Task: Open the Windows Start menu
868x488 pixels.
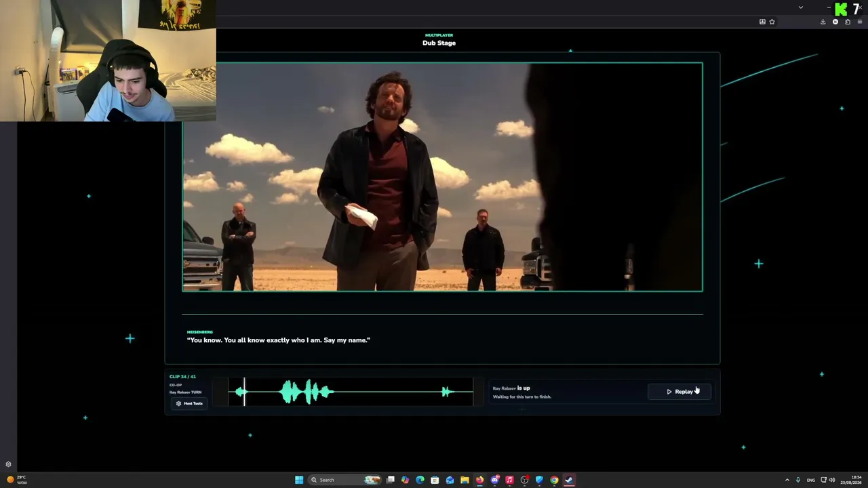Action: pyautogui.click(x=299, y=480)
